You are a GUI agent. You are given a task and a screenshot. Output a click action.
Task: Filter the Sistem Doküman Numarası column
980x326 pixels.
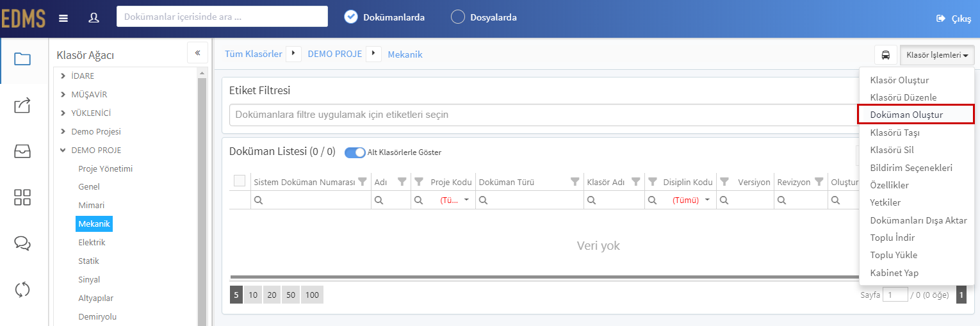point(362,182)
